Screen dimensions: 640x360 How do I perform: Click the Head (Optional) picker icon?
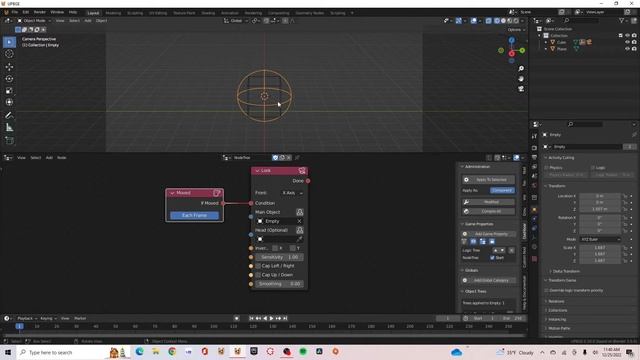300,230
